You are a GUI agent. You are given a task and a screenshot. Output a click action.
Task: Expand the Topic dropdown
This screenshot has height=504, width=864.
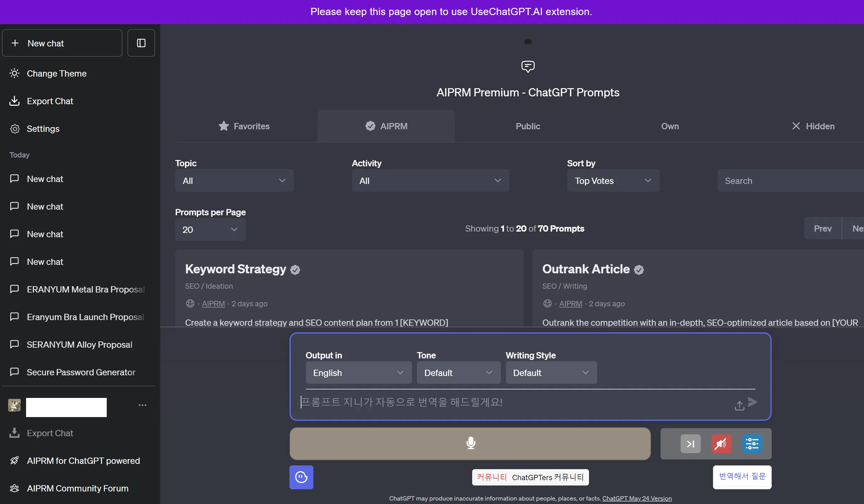(x=234, y=180)
